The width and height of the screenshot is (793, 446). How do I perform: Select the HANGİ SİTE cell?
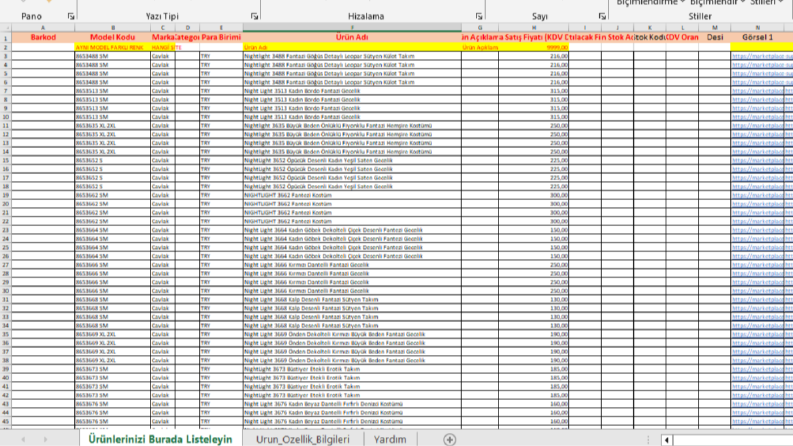[x=163, y=48]
